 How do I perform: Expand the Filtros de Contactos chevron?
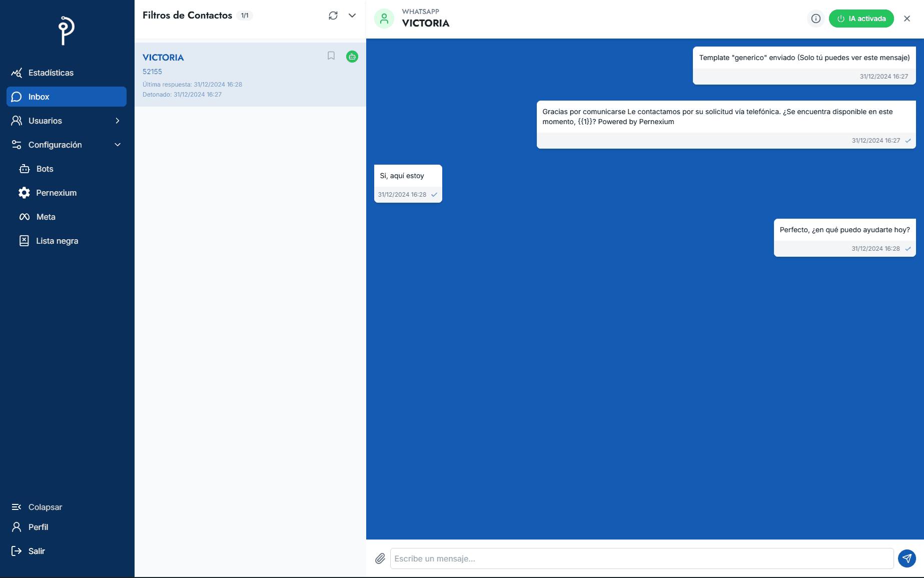(x=352, y=16)
